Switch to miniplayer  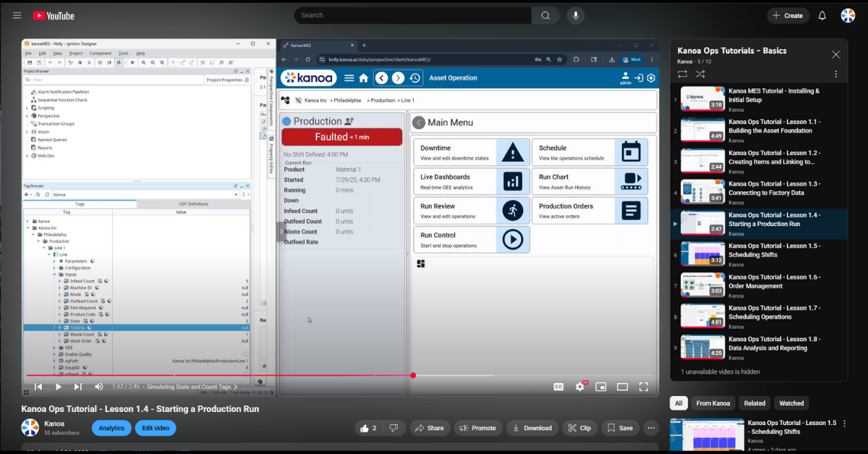pos(600,387)
